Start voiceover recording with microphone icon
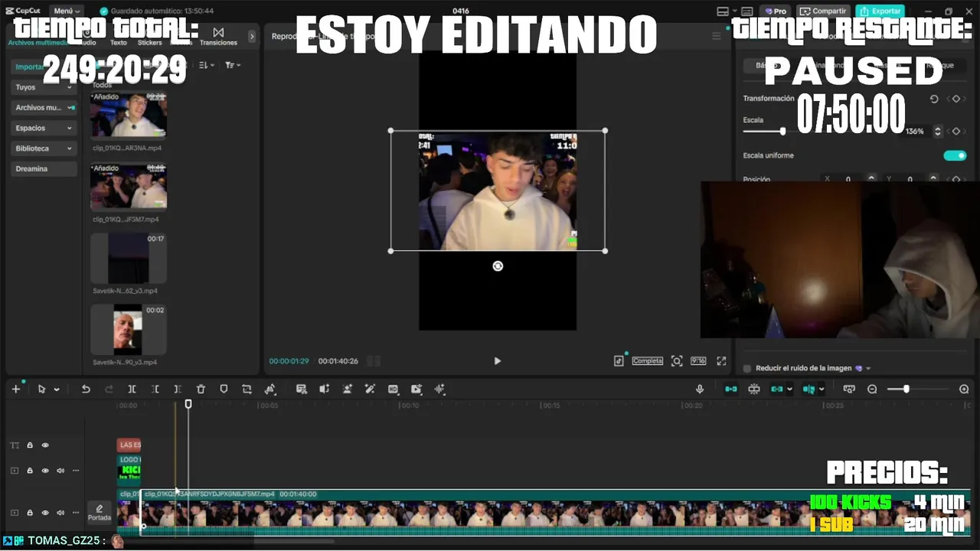Viewport: 980px width, 551px height. pos(700,389)
